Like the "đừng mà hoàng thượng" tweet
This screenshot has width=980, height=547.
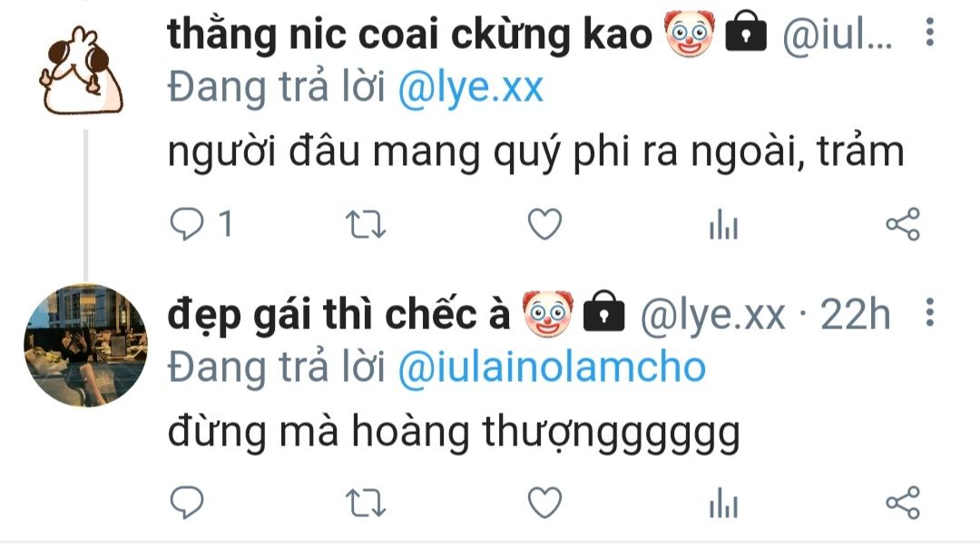pos(545,502)
